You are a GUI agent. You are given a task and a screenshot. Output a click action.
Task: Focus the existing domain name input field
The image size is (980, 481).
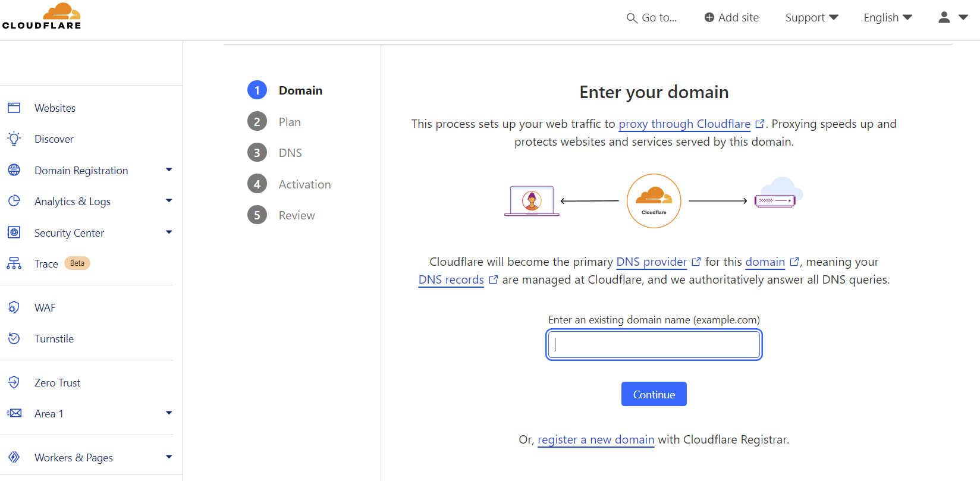tap(654, 345)
